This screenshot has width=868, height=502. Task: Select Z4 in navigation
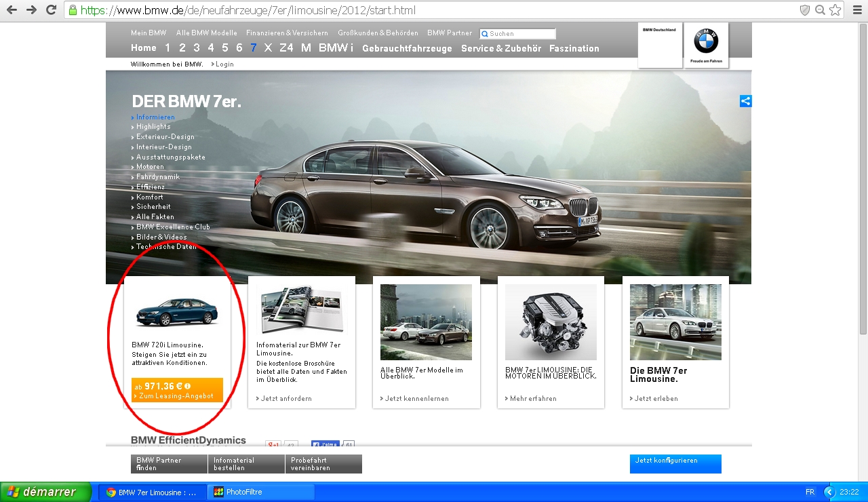287,48
